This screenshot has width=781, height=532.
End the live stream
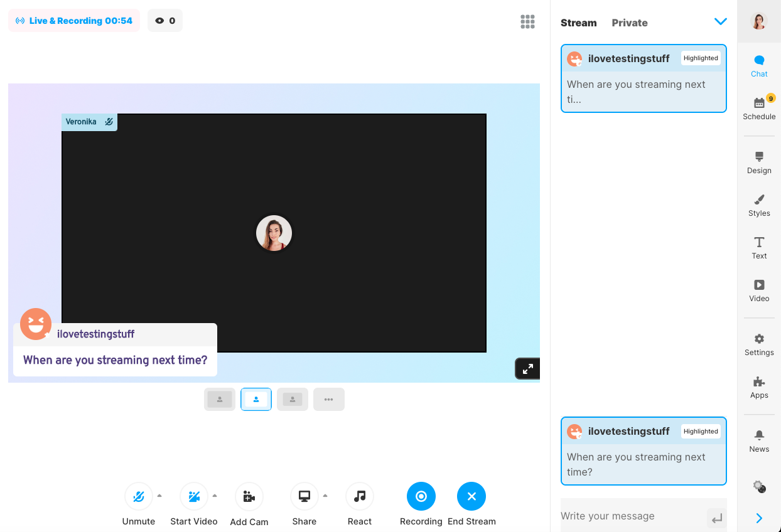(x=471, y=496)
